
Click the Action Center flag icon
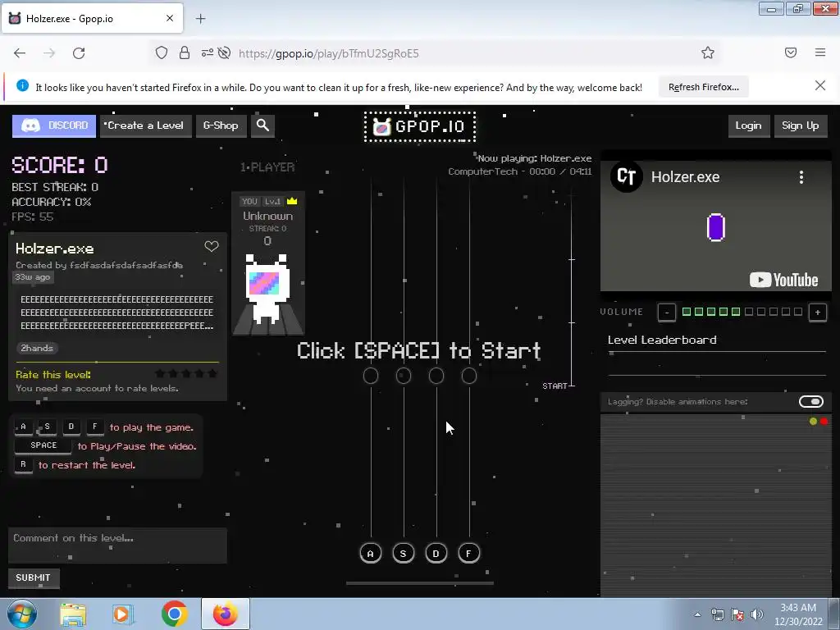(737, 614)
